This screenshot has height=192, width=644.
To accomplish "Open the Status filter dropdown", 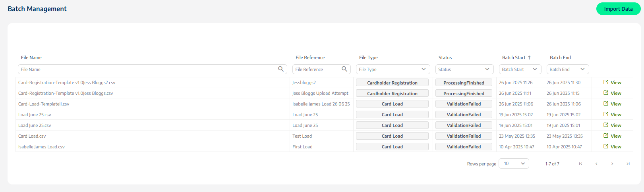I will coord(464,69).
